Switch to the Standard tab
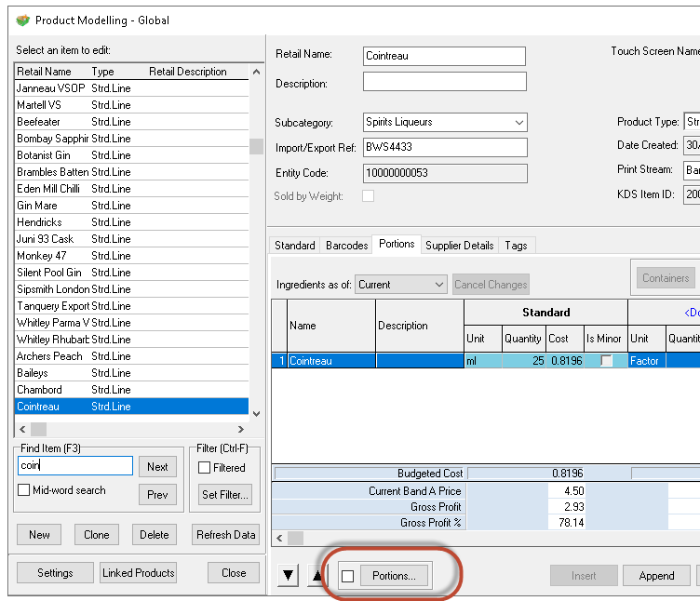700x601 pixels. pos(295,246)
